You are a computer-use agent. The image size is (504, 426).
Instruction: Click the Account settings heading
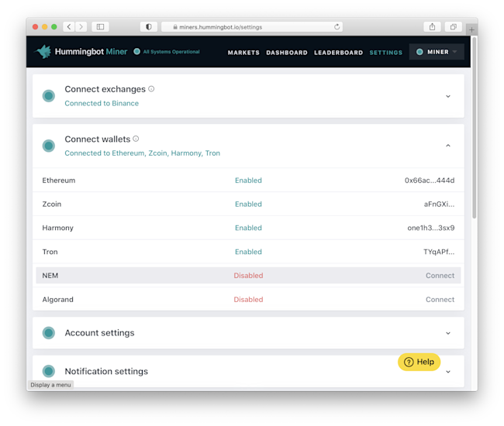pos(100,333)
